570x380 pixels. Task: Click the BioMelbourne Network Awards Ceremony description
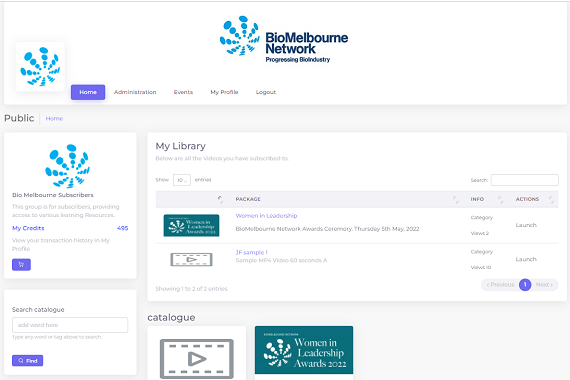tap(327, 229)
